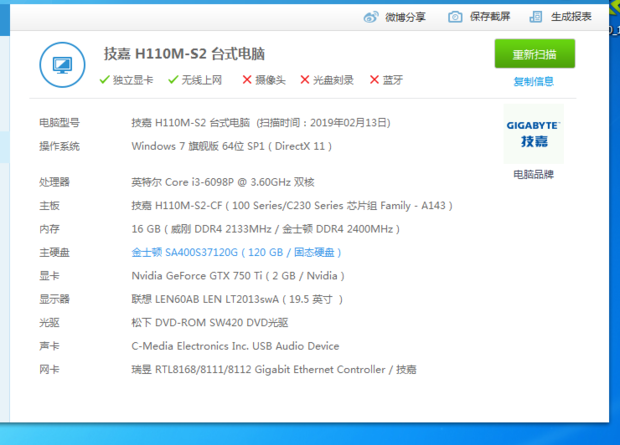Click the 技嘉 H110M-S2 台式电脑 title
620x445 pixels.
click(184, 54)
